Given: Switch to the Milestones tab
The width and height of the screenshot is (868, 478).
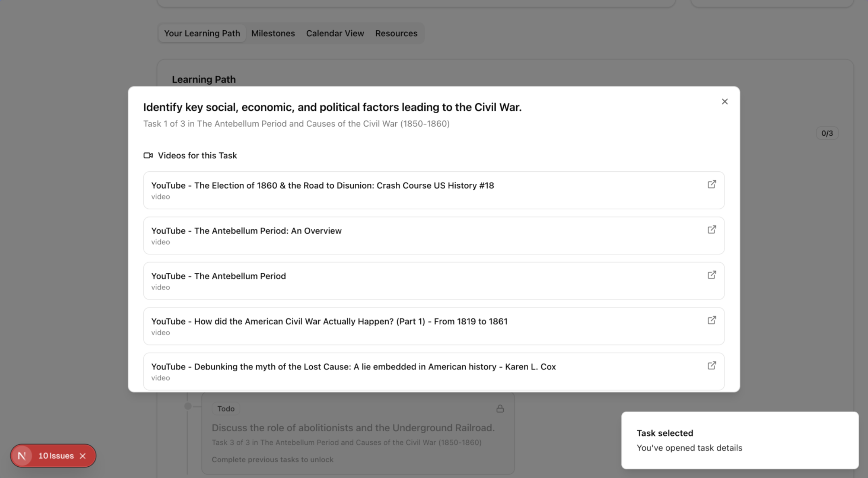Looking at the screenshot, I should [273, 33].
